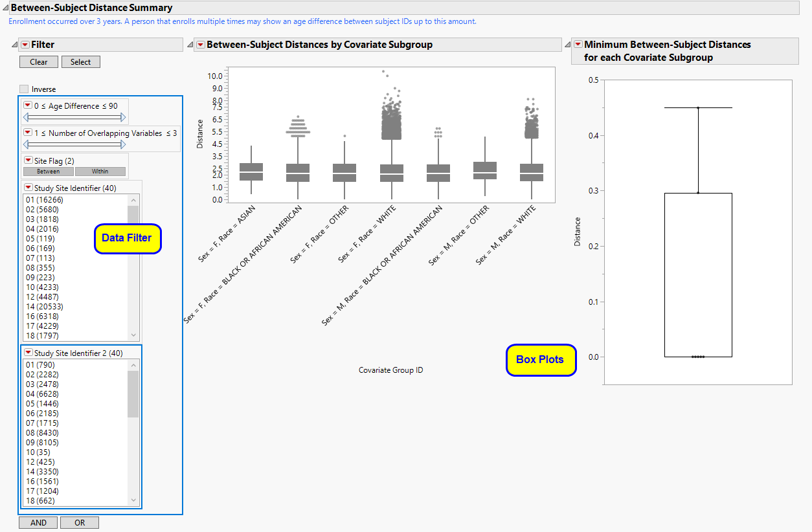Screen dimensions: 812x532
Task: Click the Clear filter button
Action: [39, 62]
